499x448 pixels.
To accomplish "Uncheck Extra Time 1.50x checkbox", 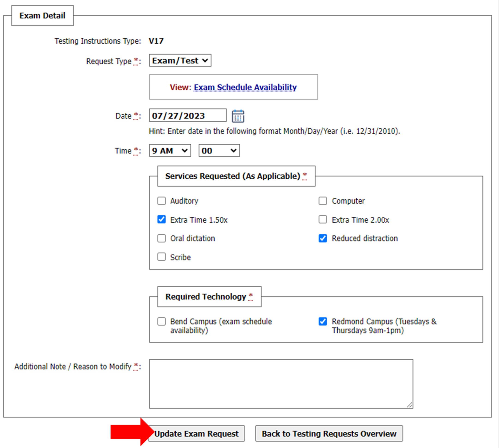I will tap(162, 219).
